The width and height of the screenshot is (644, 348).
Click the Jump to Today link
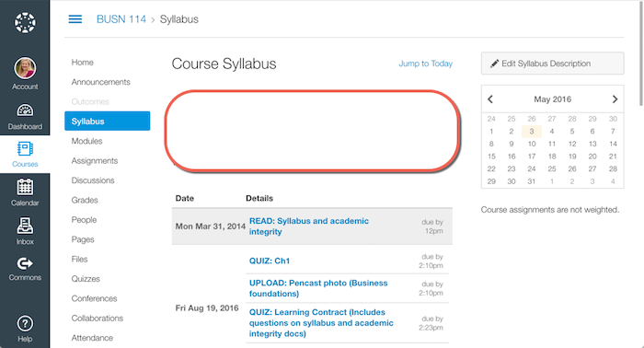pyautogui.click(x=425, y=64)
